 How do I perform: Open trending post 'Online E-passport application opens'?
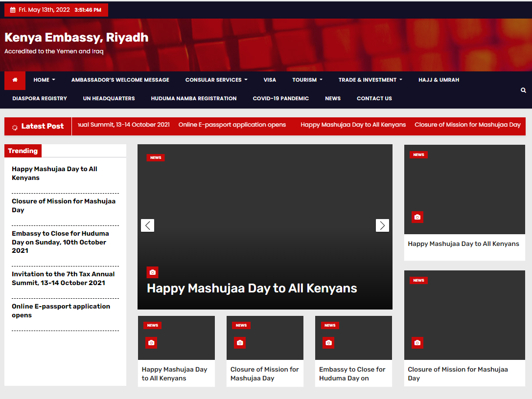coord(61,310)
